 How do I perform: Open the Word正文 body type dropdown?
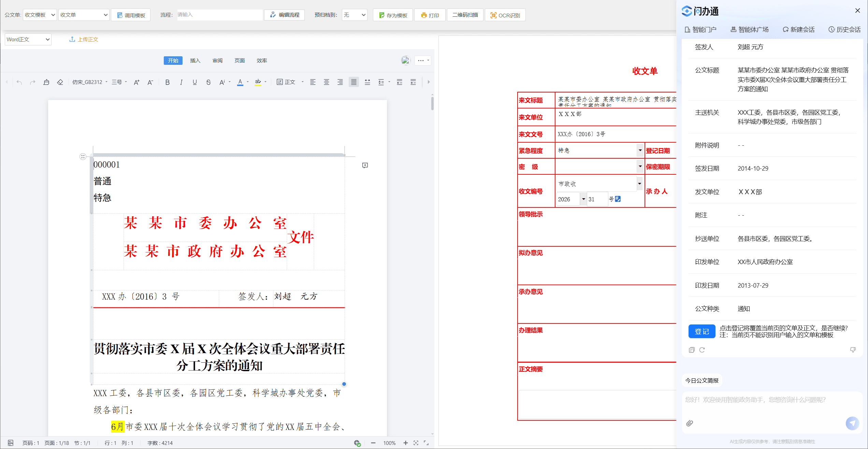click(28, 39)
